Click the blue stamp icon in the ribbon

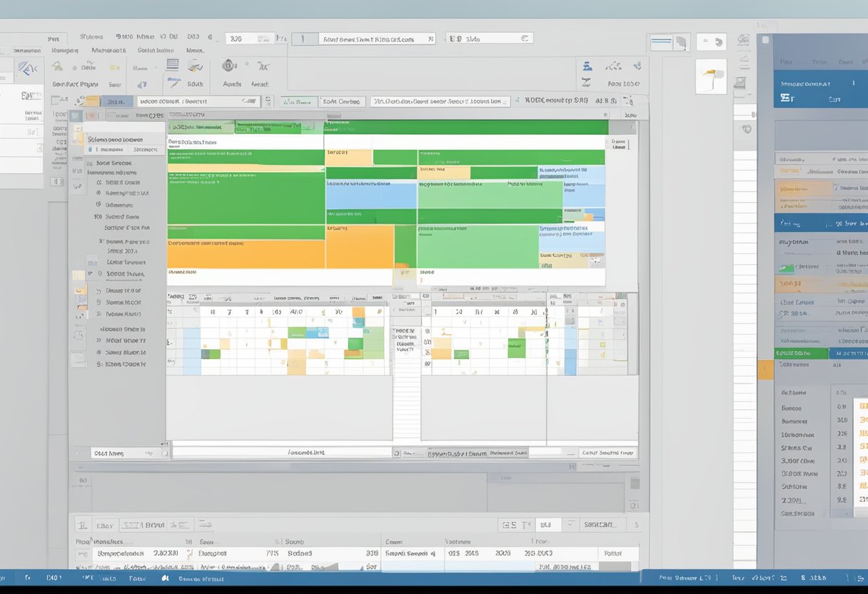[587, 66]
